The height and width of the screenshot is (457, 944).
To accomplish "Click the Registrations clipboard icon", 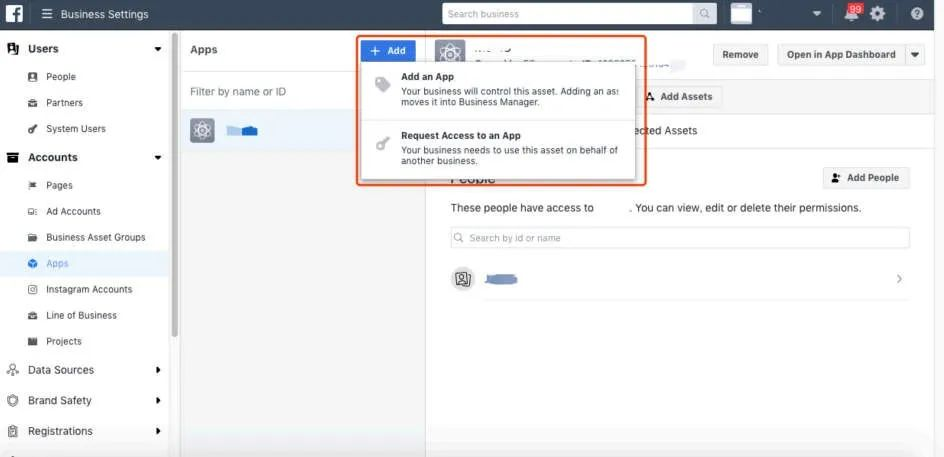I will coord(13,431).
